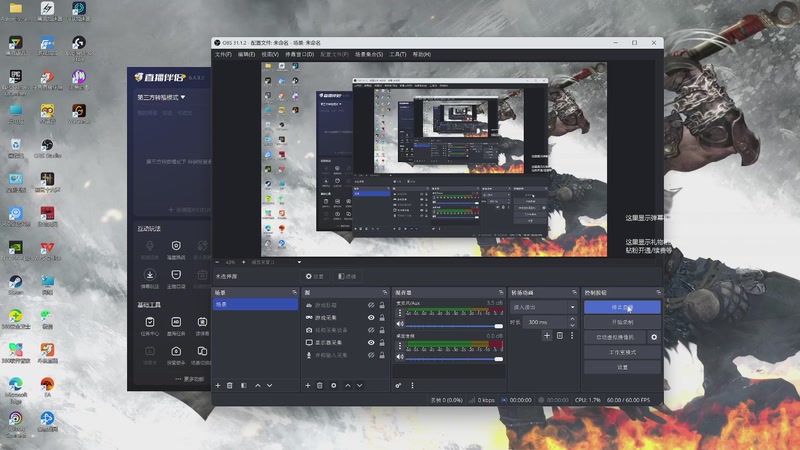Show the audio input capture source

(371, 355)
